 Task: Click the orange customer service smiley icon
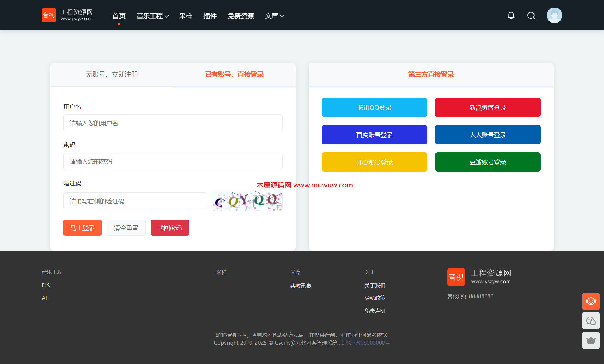click(591, 301)
